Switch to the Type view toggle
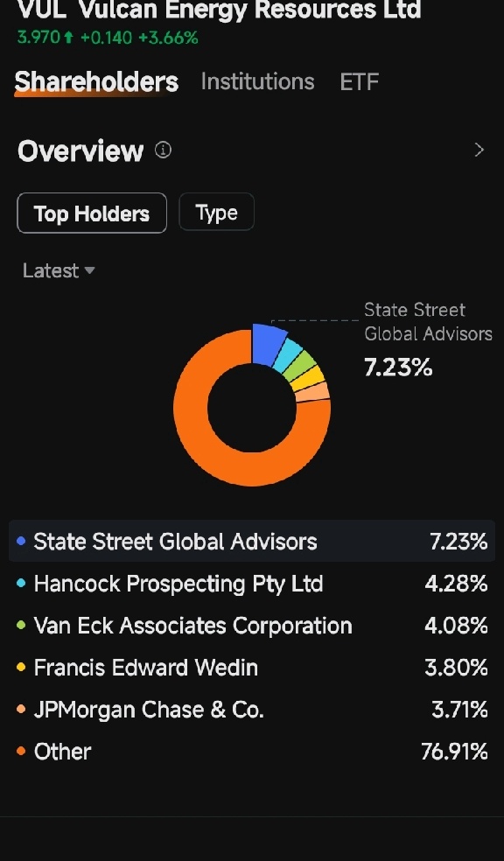 tap(216, 213)
